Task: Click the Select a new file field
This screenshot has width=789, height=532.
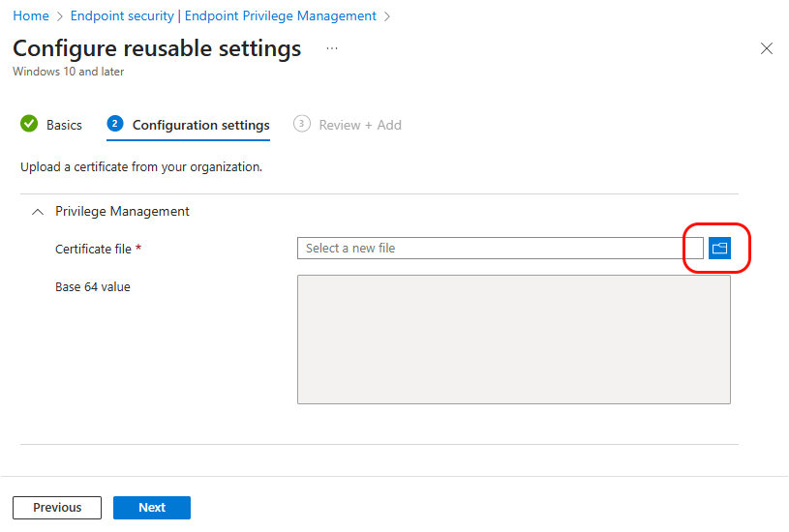Action: 500,249
